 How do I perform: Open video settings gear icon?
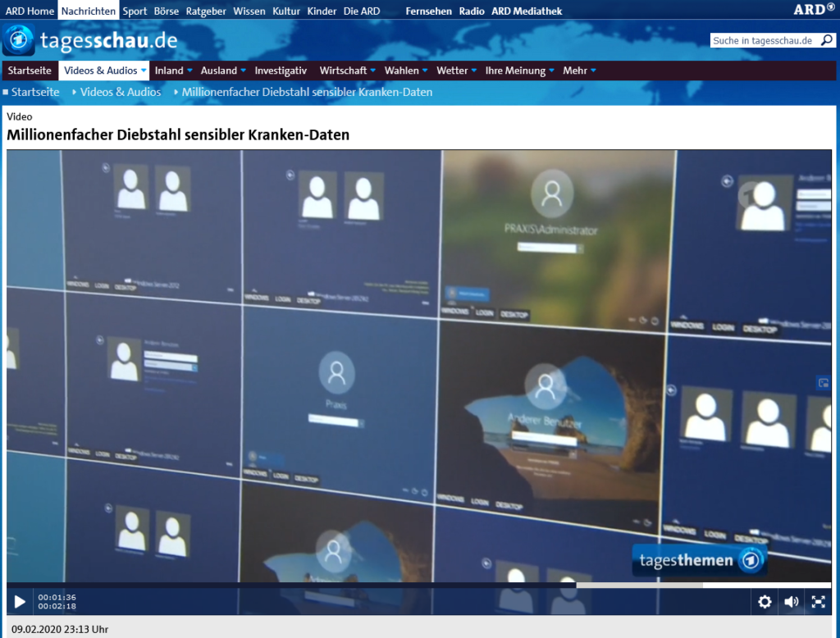pyautogui.click(x=765, y=602)
